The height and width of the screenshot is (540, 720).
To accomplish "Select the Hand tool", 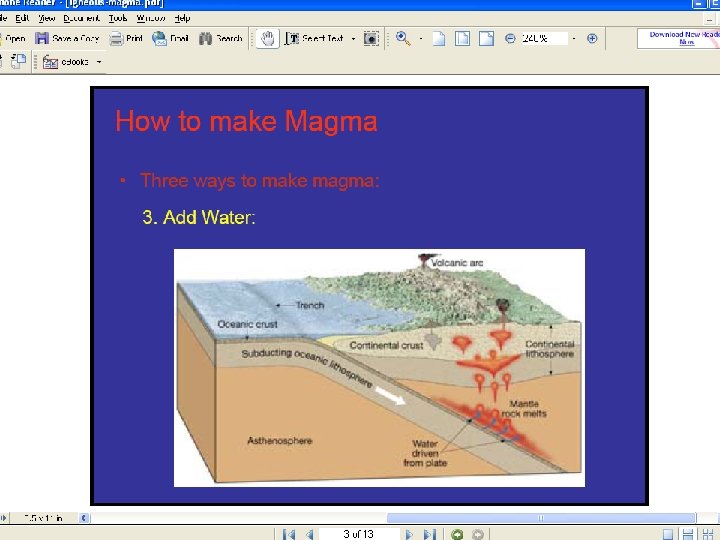I will pyautogui.click(x=267, y=39).
